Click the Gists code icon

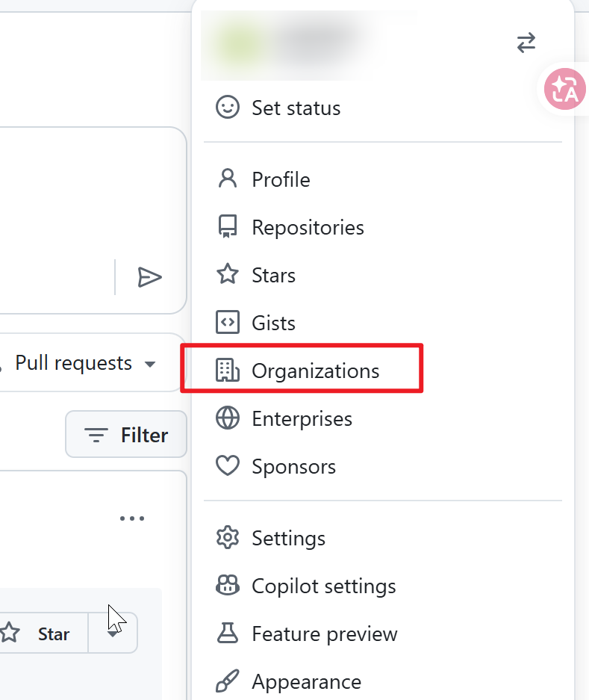pos(227,322)
